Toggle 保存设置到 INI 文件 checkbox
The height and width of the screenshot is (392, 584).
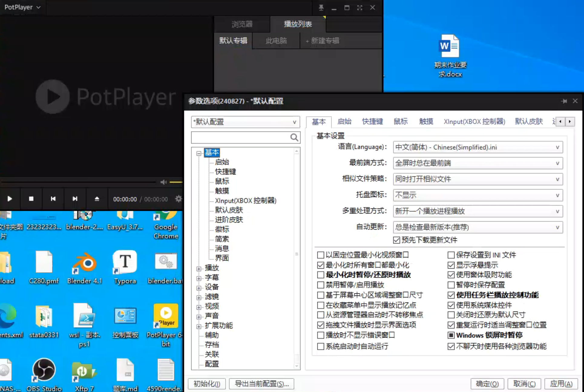pos(451,255)
